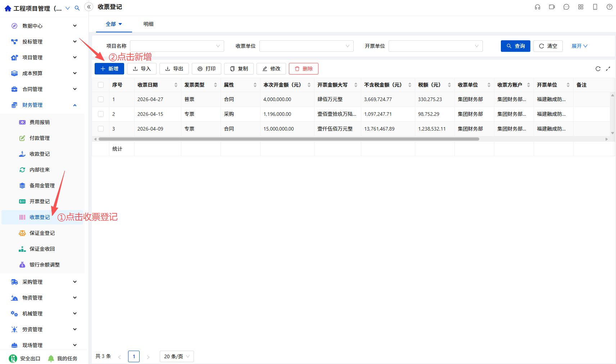Click the 新增 button
This screenshot has height=364, width=616.
[x=109, y=69]
